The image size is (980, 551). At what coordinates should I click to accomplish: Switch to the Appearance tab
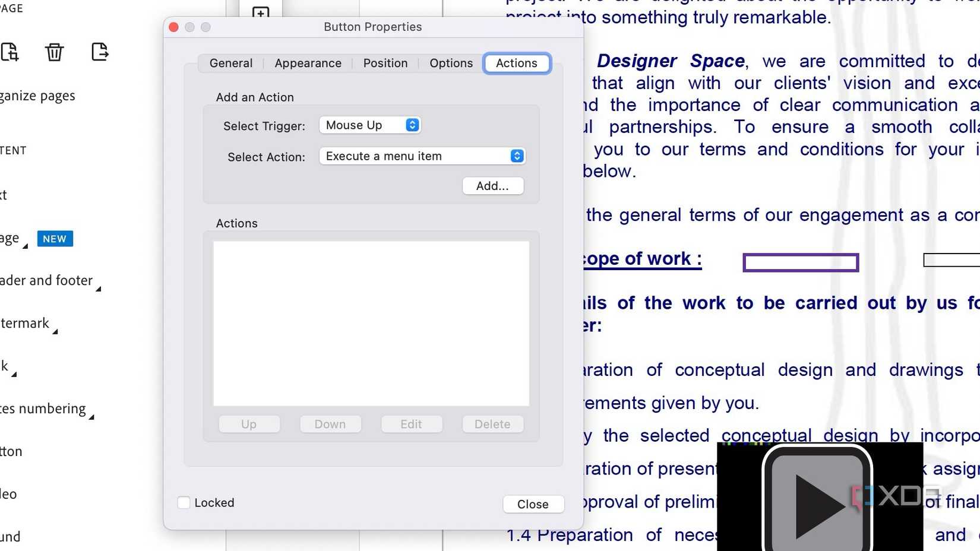(x=308, y=63)
